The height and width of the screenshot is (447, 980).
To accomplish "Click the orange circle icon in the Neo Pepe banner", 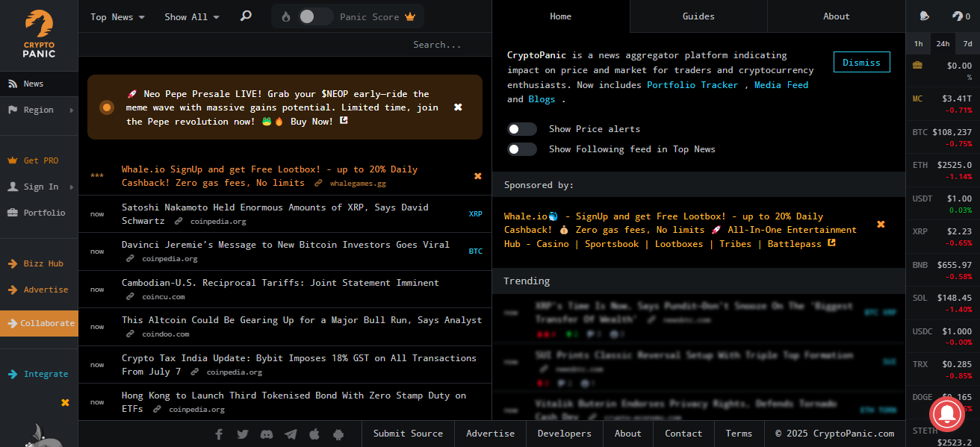I will [107, 107].
